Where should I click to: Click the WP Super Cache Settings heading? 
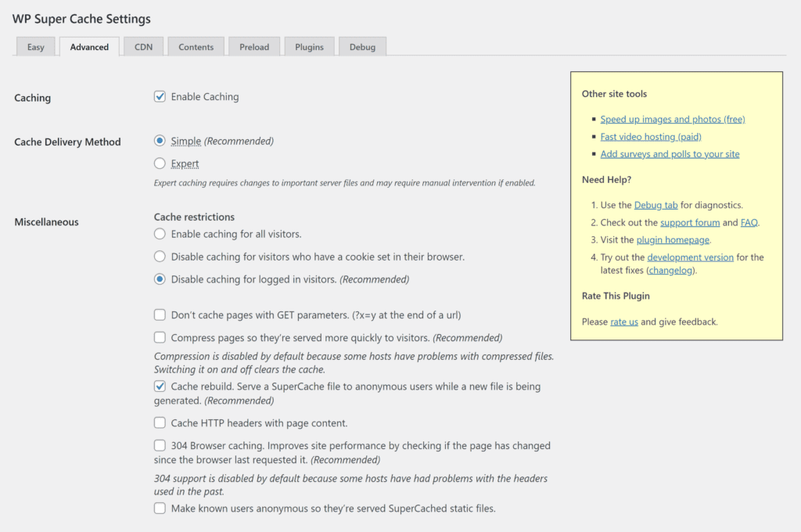(81, 19)
